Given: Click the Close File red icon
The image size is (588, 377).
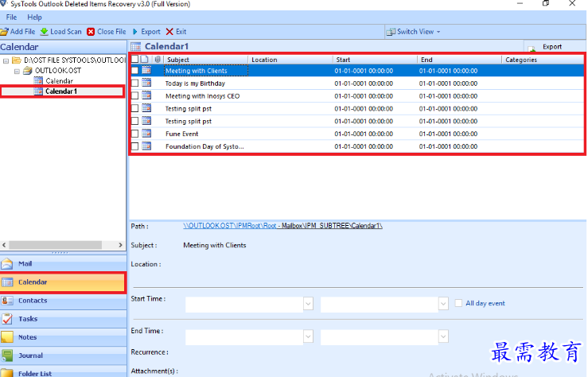Looking at the screenshot, I should coord(91,32).
